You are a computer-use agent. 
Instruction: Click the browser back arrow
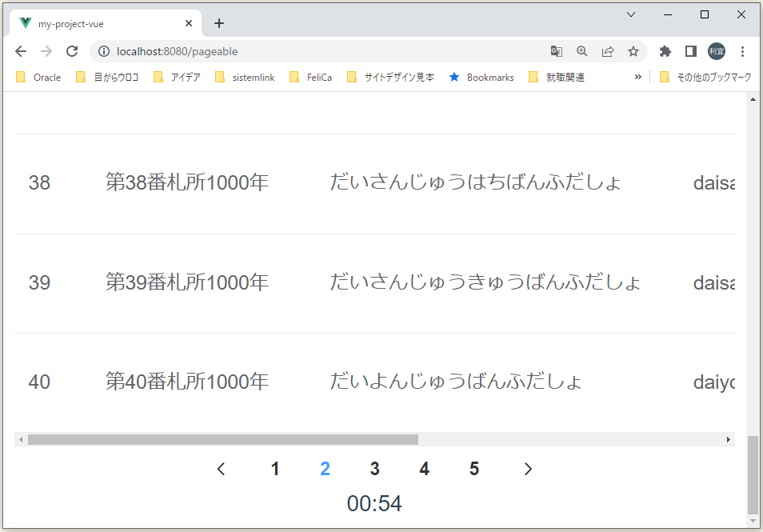coord(21,50)
